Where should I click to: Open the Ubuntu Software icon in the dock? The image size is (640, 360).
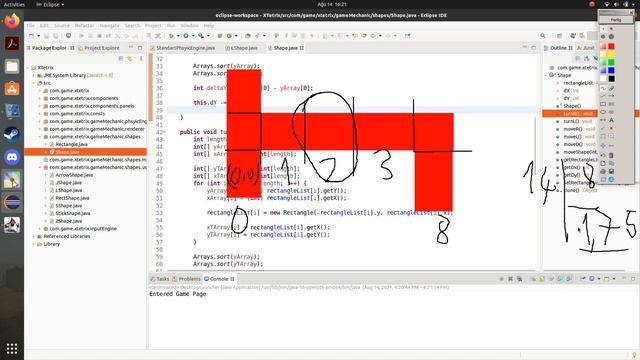coord(12,89)
